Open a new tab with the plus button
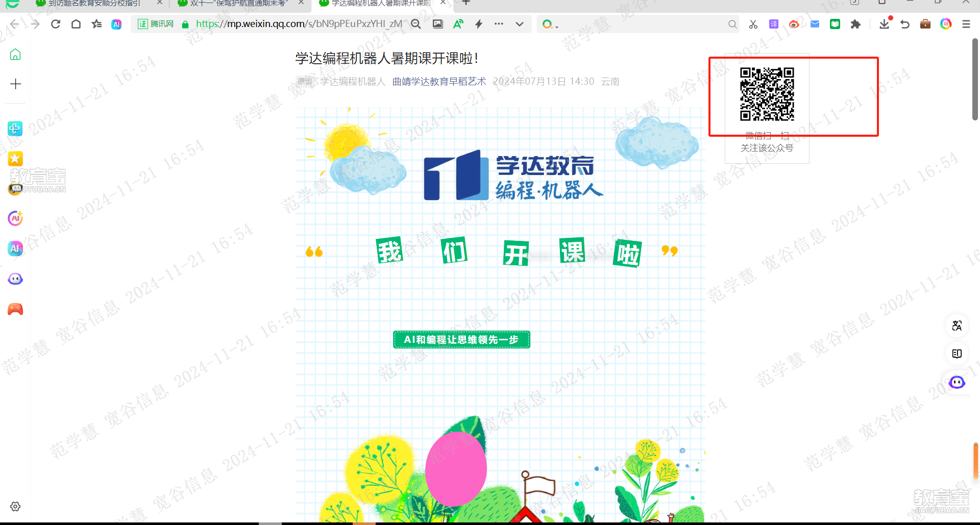 [465, 3]
